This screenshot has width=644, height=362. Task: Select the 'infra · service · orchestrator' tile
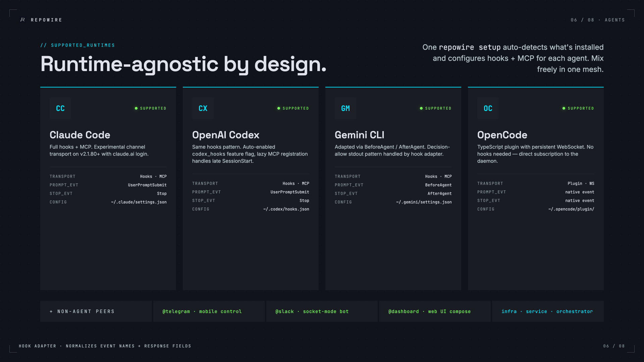(x=548, y=311)
